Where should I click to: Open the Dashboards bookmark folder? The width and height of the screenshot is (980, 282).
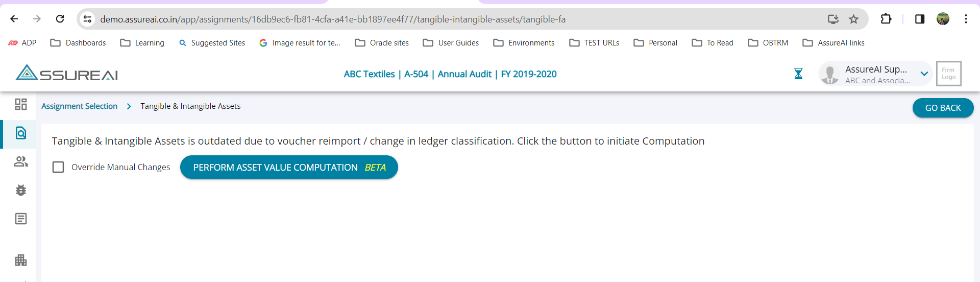(x=78, y=43)
